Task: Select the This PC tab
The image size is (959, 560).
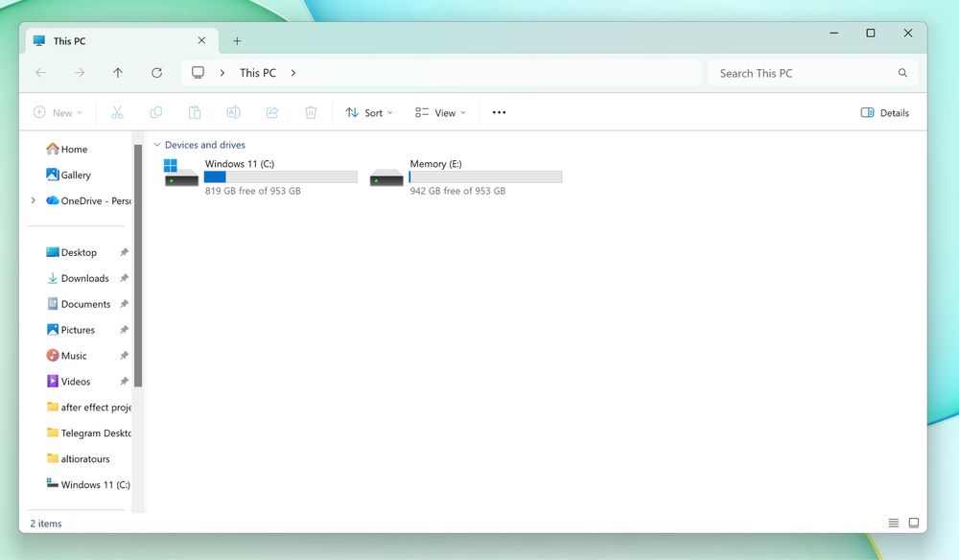Action: pos(122,41)
